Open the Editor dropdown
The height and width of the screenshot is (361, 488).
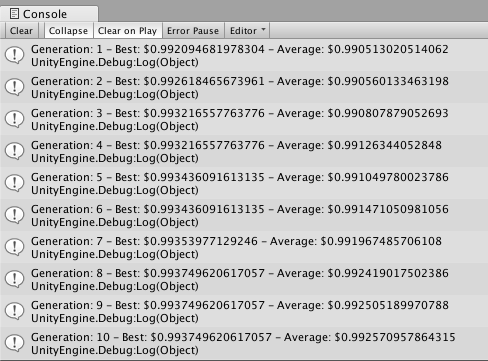click(248, 31)
